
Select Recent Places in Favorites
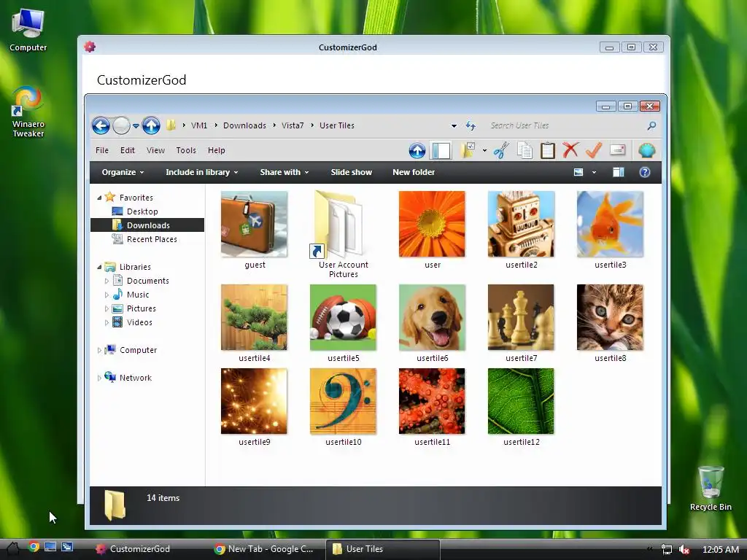pyautogui.click(x=152, y=239)
